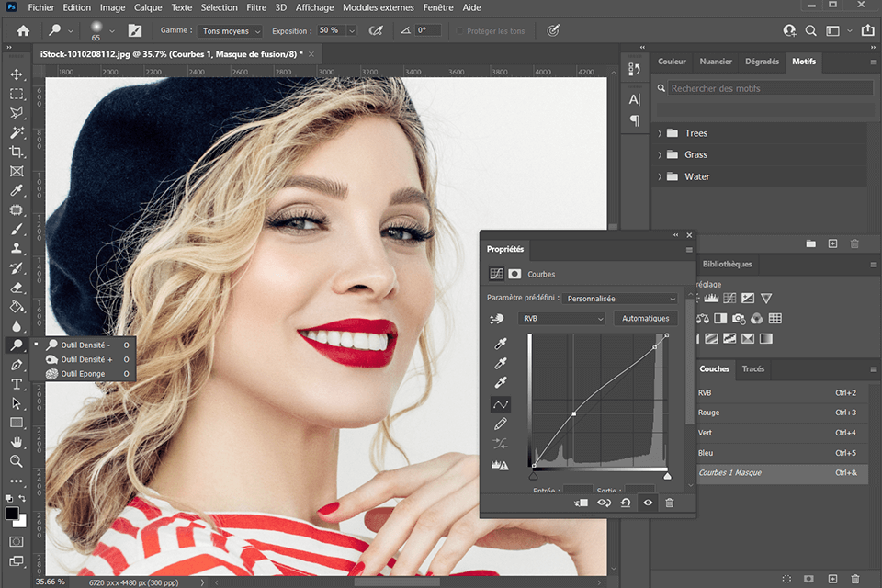Select the Eyedropper tool in toolbar

click(x=17, y=190)
